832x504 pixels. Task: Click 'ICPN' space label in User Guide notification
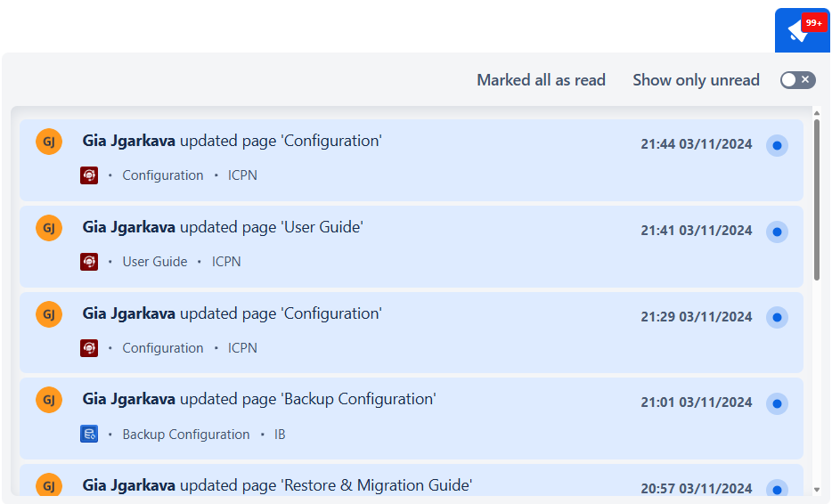coord(226,262)
